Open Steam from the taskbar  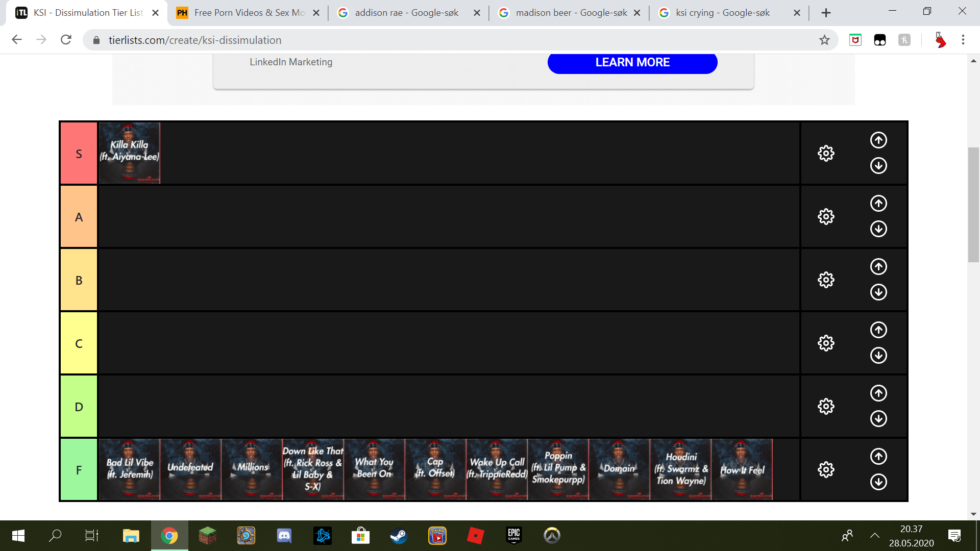(399, 536)
